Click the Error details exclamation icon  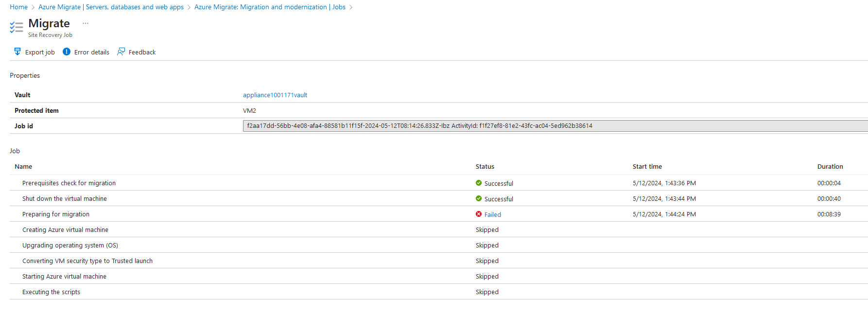click(x=67, y=52)
